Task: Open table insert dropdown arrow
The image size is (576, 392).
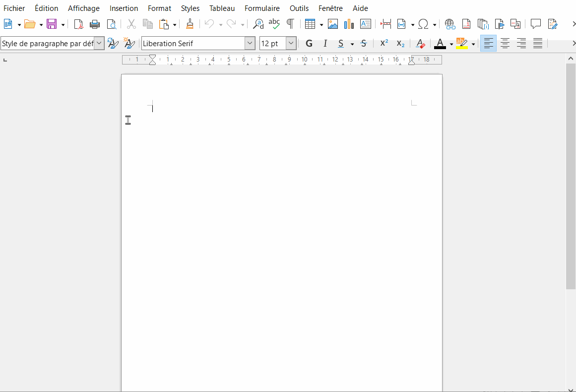Action: [x=321, y=25]
